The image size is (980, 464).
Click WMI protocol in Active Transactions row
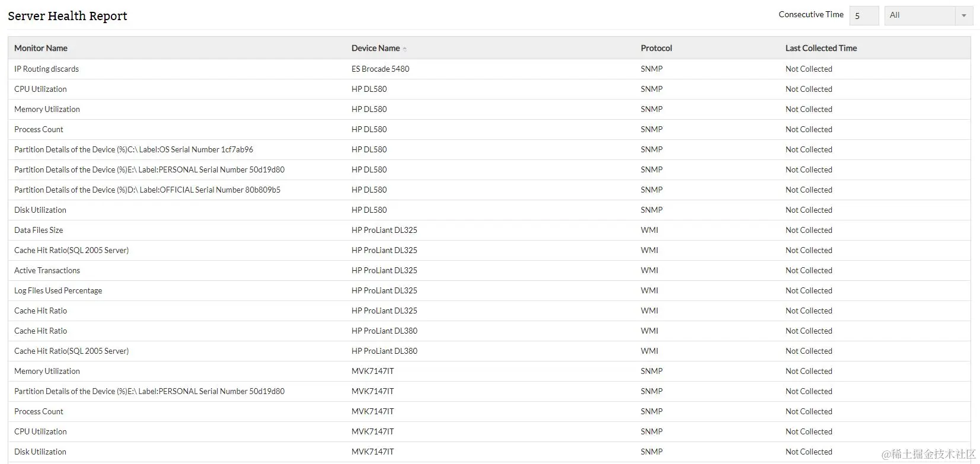pos(649,270)
